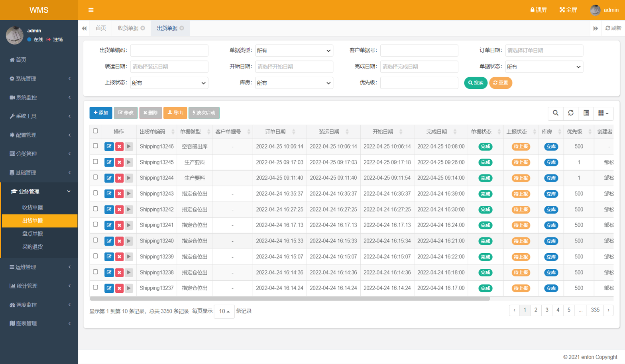Open page size dropdown showing 10
This screenshot has width=625, height=364.
224,311
